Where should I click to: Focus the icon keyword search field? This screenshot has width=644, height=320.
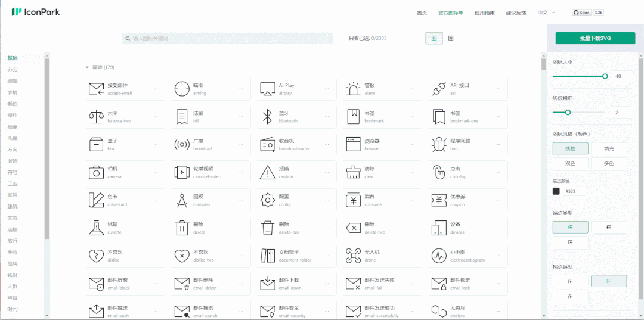(x=228, y=38)
